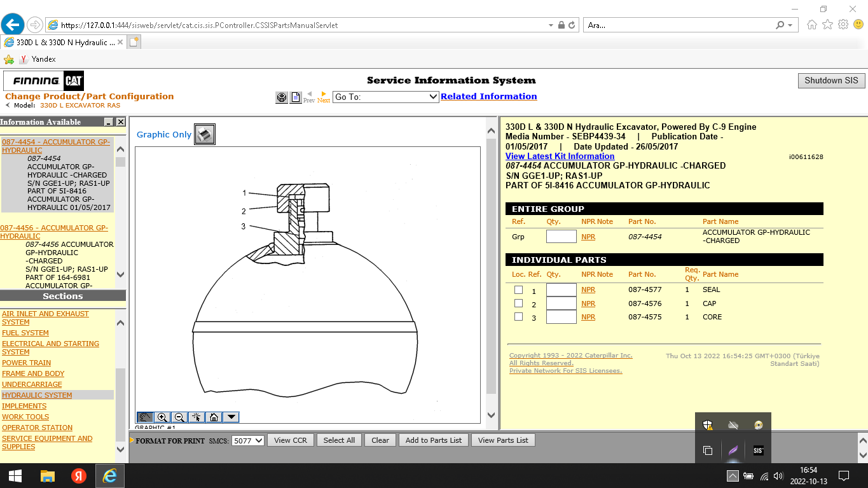Select the hotspot pointer tool
The height and width of the screenshot is (488, 868).
(x=196, y=417)
